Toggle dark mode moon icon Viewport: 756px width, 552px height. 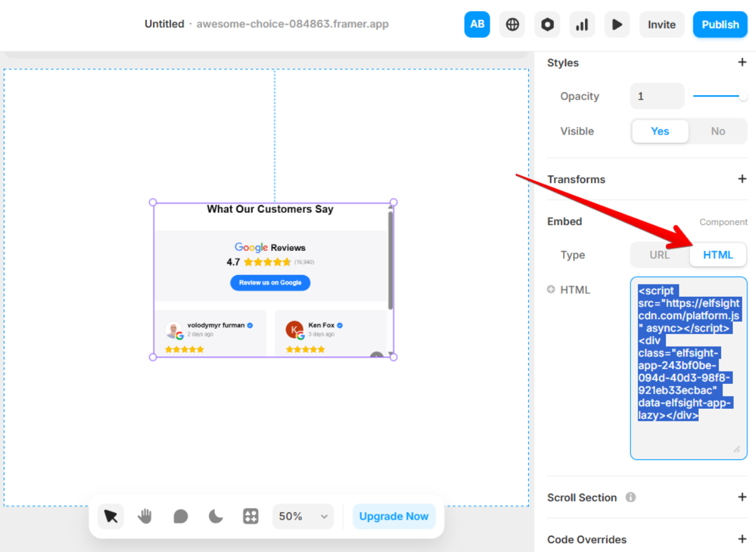[x=215, y=516]
